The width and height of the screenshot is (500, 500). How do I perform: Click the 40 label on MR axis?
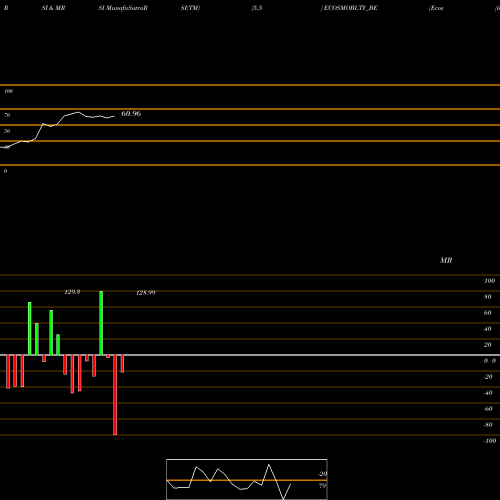[487, 329]
